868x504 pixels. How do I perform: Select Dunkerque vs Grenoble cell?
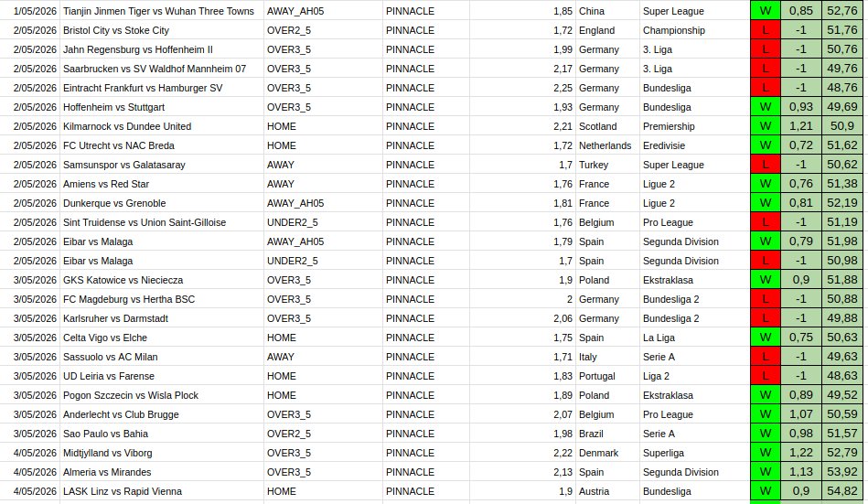(x=162, y=203)
